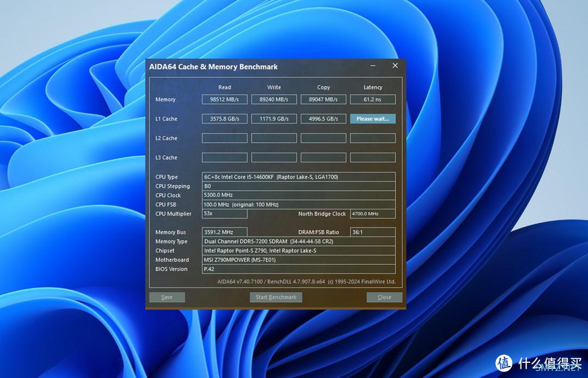
Task: Close the AIDA64 window via X
Action: click(395, 65)
